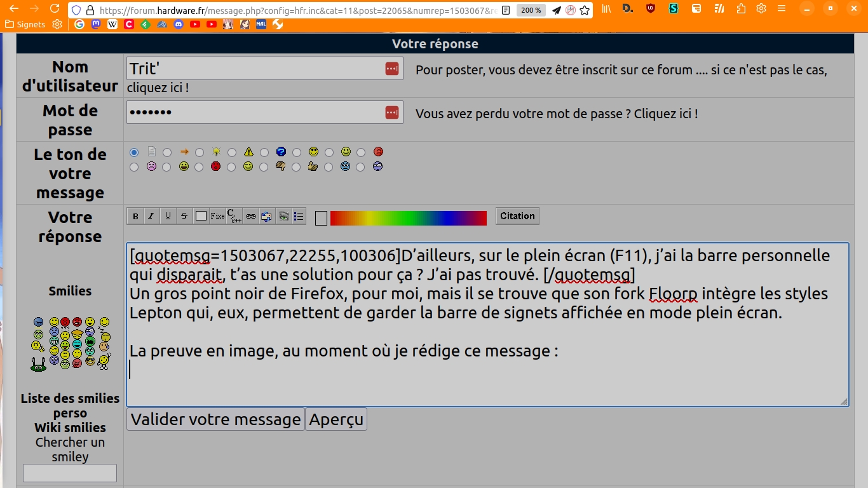
Task: Reset zoom via the 200 % badge
Action: click(x=531, y=10)
